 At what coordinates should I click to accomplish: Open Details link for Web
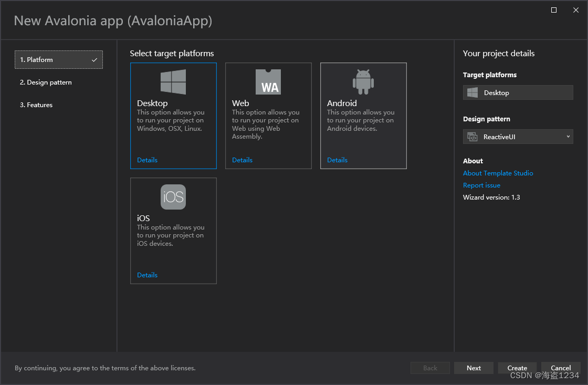click(x=242, y=160)
